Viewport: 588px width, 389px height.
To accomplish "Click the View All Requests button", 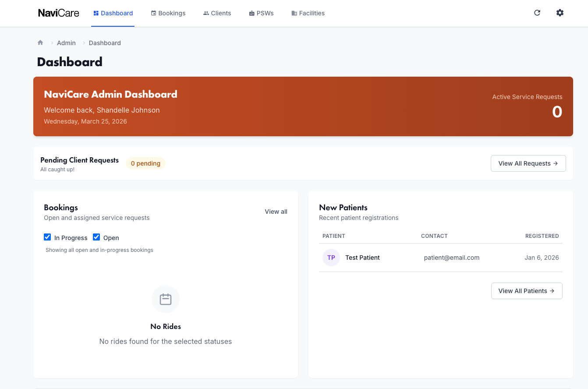I will point(528,163).
